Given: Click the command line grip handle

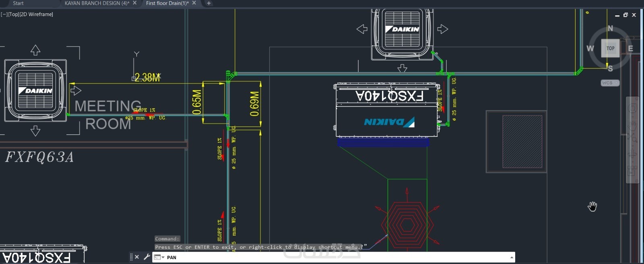Looking at the screenshot, I should 131,257.
